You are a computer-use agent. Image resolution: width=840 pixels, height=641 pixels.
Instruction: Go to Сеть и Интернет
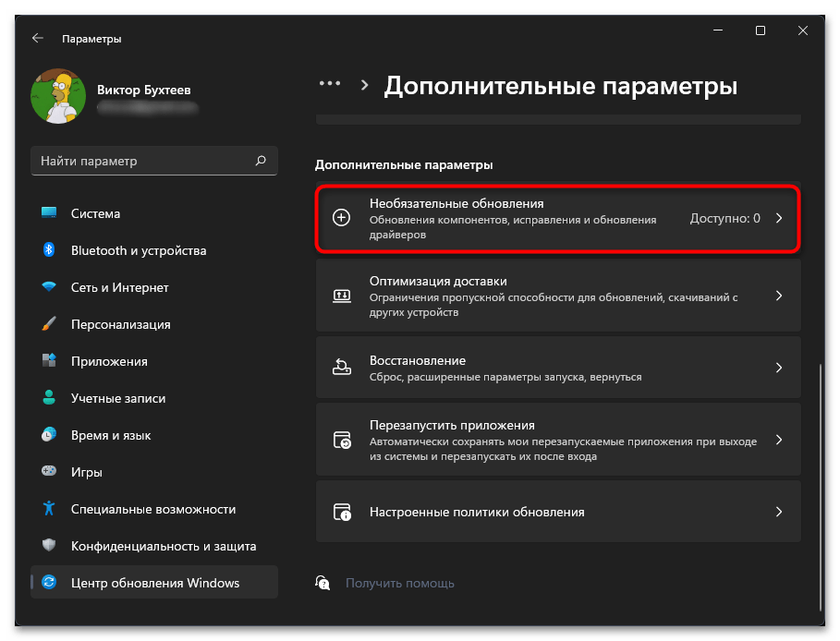pos(154,287)
